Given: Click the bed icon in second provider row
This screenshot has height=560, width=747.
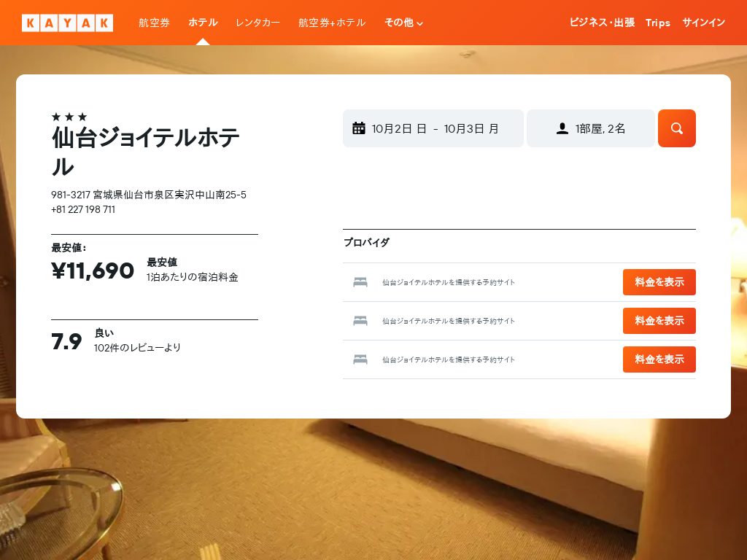Looking at the screenshot, I should coord(360,321).
